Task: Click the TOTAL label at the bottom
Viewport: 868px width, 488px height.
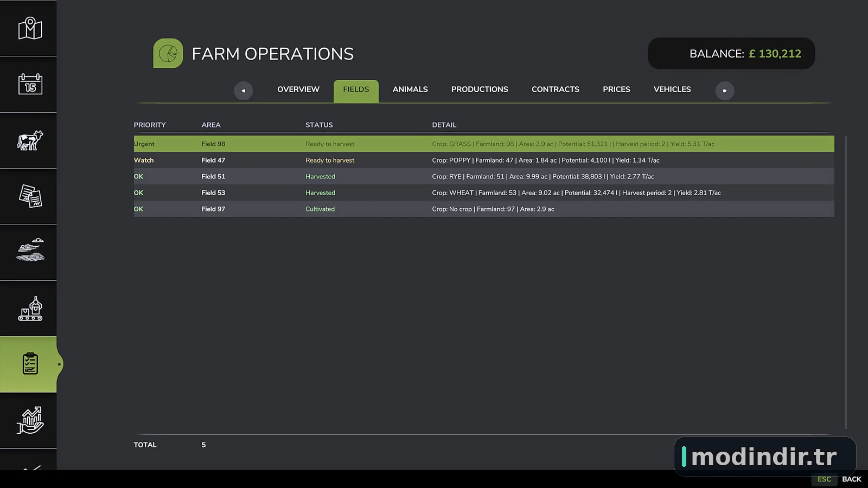Action: (x=145, y=445)
